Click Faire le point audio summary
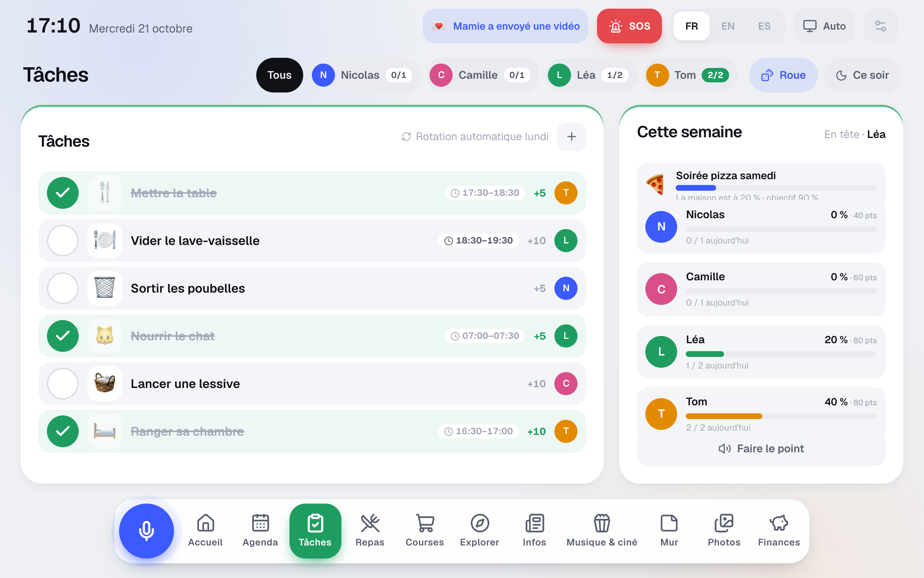Screen dimensions: 924x578 (x=761, y=448)
